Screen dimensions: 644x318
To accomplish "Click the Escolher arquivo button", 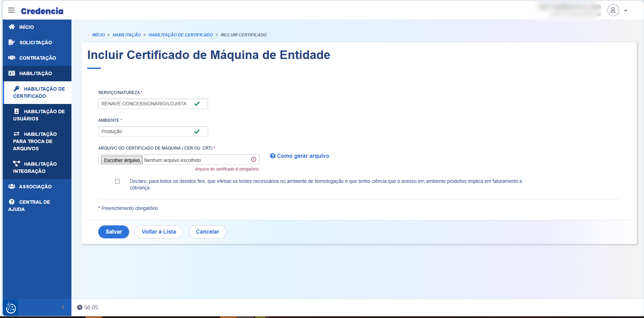I will 122,160.
